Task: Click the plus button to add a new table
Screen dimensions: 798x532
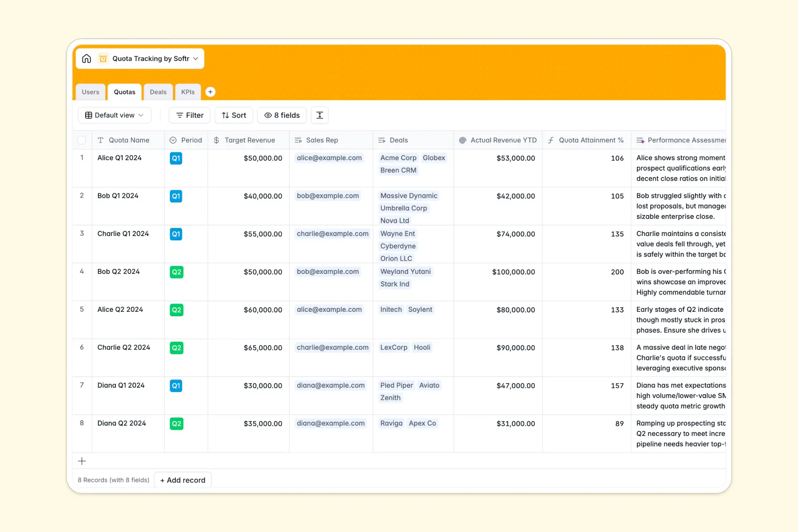Action: tap(210, 92)
